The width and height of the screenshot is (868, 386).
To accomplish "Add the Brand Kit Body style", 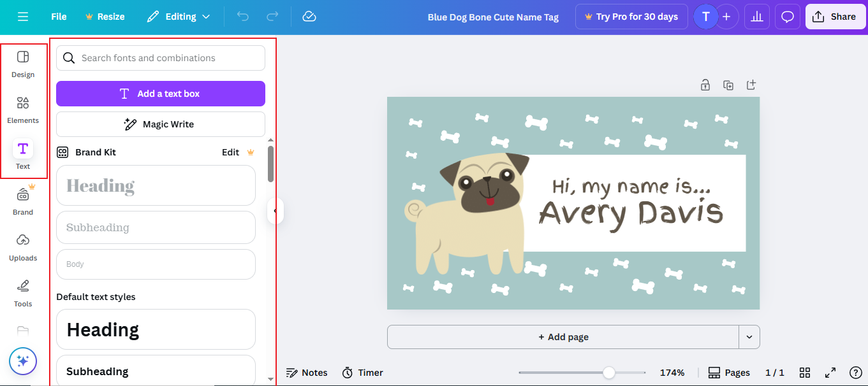I will point(156,264).
